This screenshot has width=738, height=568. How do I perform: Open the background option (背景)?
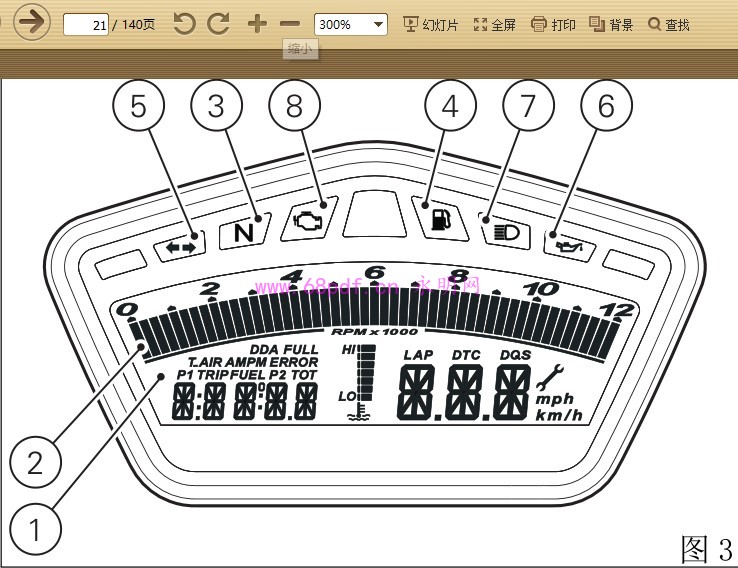[611, 24]
